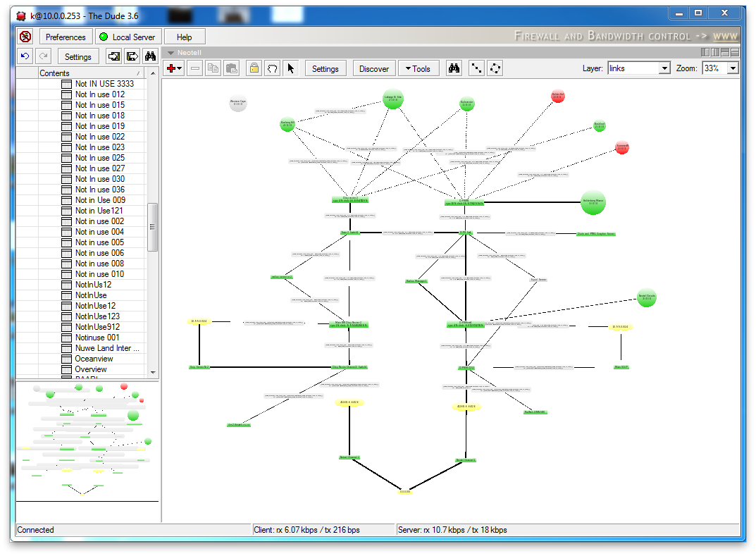
Task: Click the red disconnect icon at top left
Action: coord(26,36)
